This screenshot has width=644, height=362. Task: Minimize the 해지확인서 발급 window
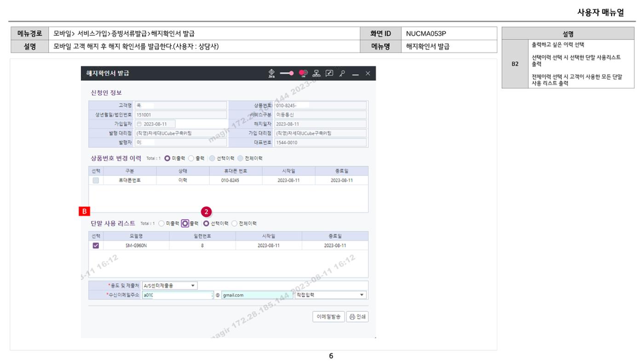[x=355, y=74]
